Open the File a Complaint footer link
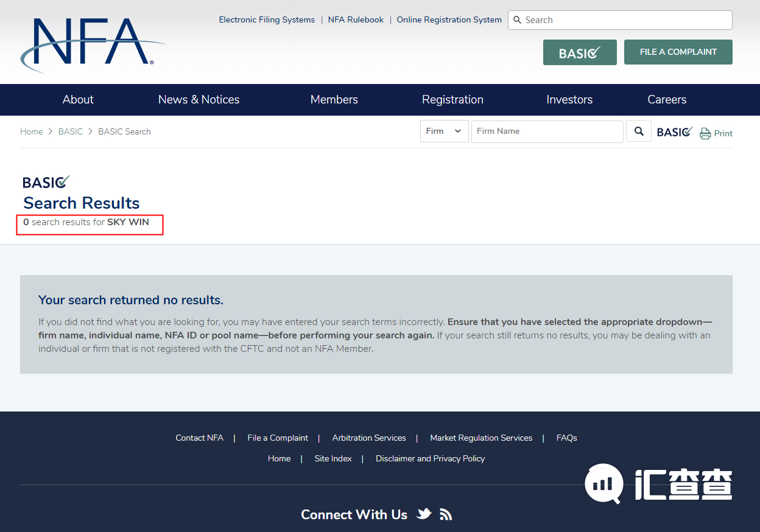The image size is (760, 532). click(278, 438)
